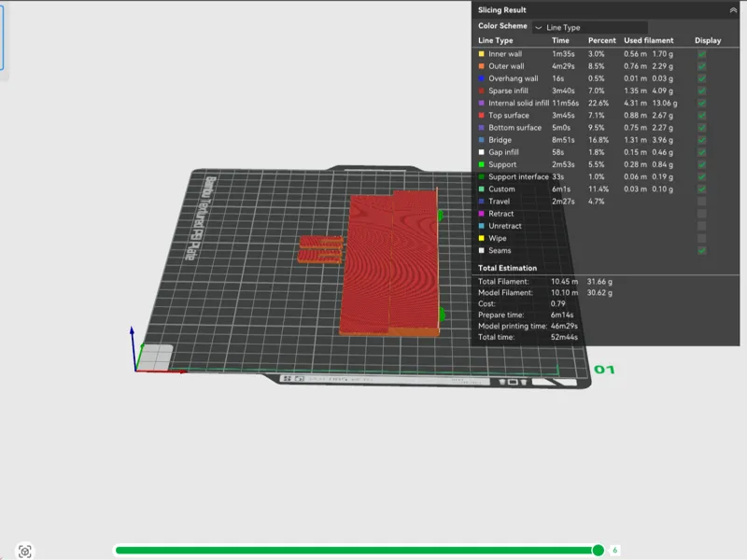The width and height of the screenshot is (747, 560).
Task: Hide Top surface lines using its checkbox
Action: point(702,115)
